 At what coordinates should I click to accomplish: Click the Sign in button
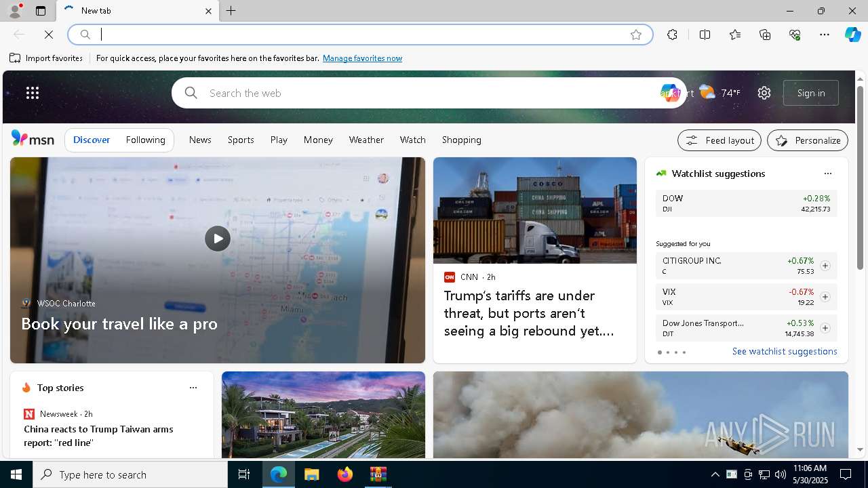click(811, 93)
